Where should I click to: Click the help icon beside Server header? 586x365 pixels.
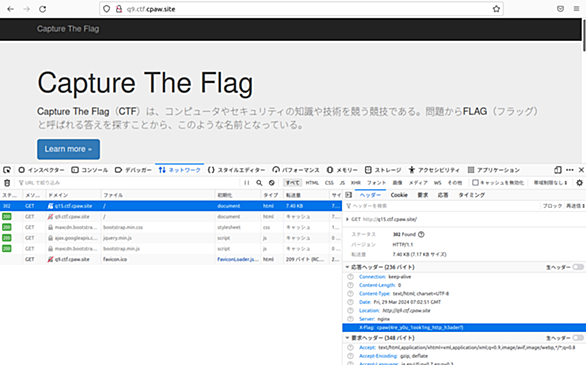point(350,319)
